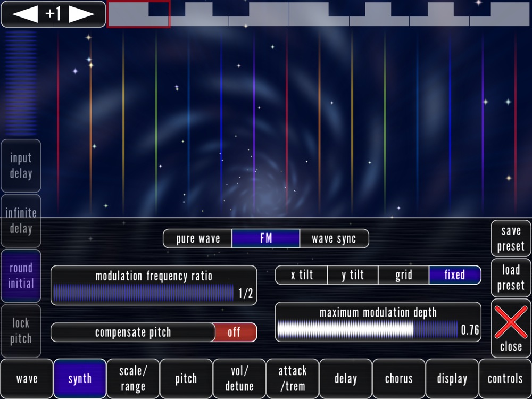Click the 1/2 ratio value
The width and height of the screenshot is (532, 399).
(x=246, y=293)
